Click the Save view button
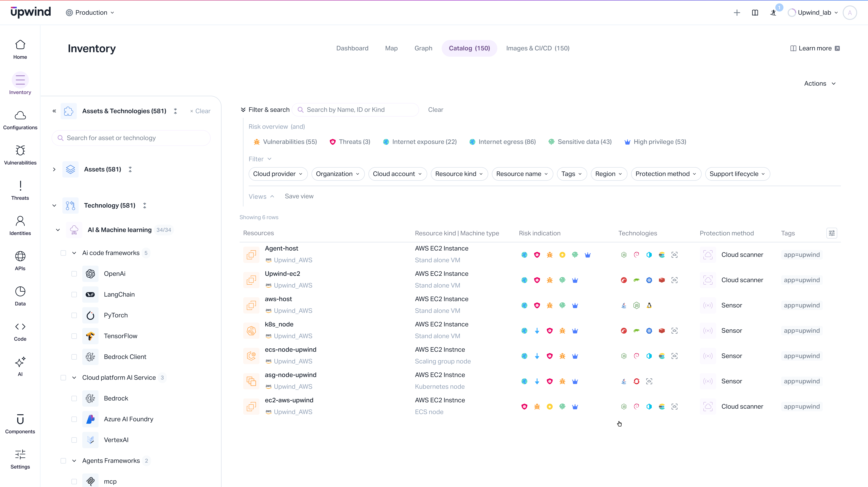 click(x=299, y=196)
